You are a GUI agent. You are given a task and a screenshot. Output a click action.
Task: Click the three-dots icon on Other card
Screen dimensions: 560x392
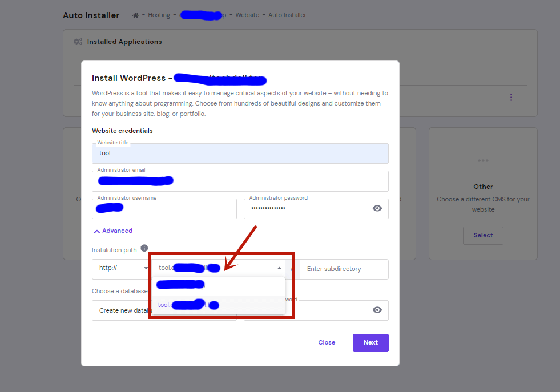[x=483, y=161]
